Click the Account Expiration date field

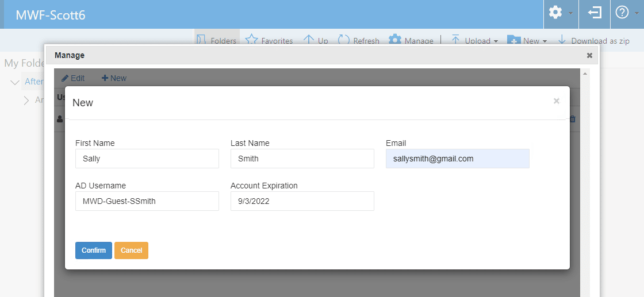click(x=302, y=201)
